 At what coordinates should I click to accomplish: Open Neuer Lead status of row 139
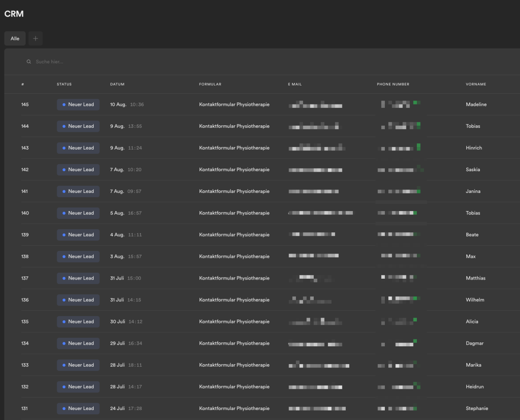click(78, 234)
